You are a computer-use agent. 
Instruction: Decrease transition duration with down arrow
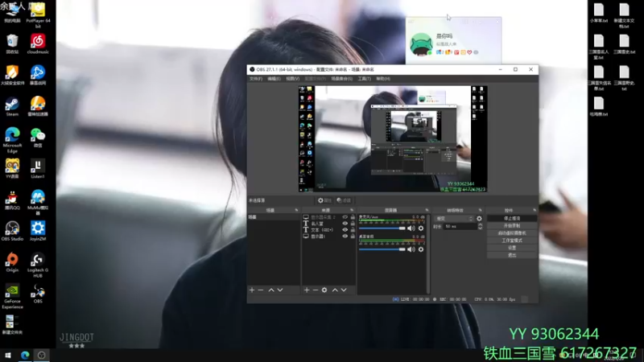point(480,228)
